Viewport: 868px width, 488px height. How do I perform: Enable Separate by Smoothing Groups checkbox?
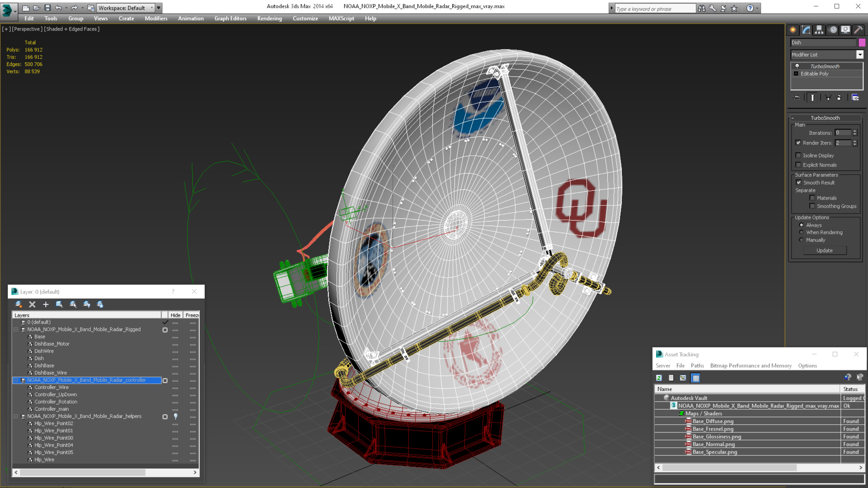[812, 206]
